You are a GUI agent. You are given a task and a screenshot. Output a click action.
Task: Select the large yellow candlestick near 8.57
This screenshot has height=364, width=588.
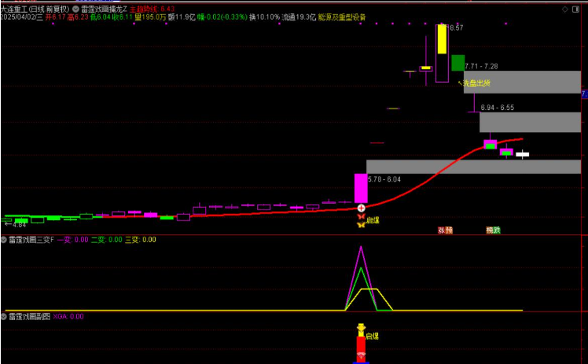[442, 40]
